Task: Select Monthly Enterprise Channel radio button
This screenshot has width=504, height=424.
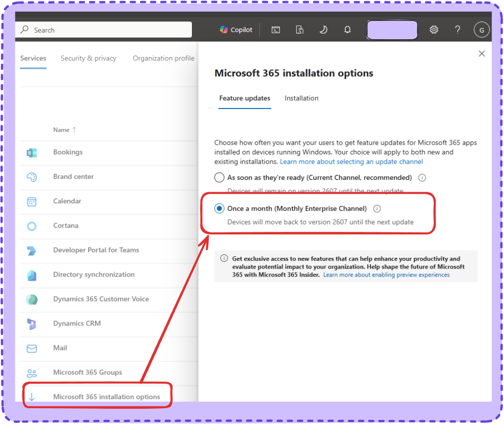Action: 219,208
